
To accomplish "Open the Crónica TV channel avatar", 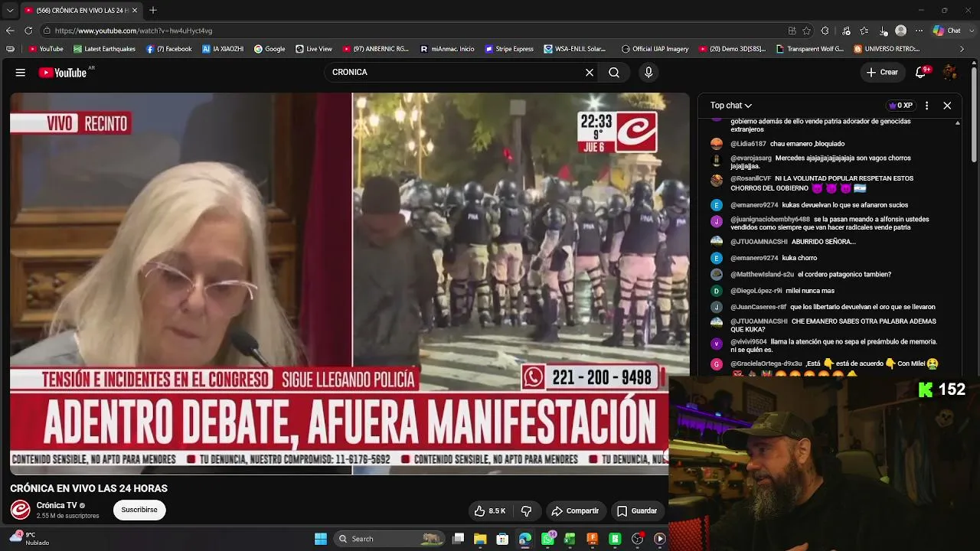I will point(20,510).
